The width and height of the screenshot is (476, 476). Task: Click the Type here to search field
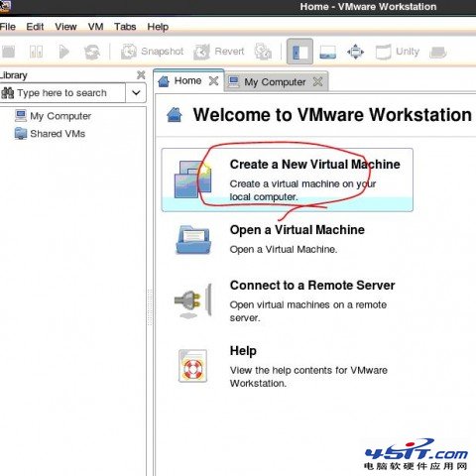tap(62, 93)
